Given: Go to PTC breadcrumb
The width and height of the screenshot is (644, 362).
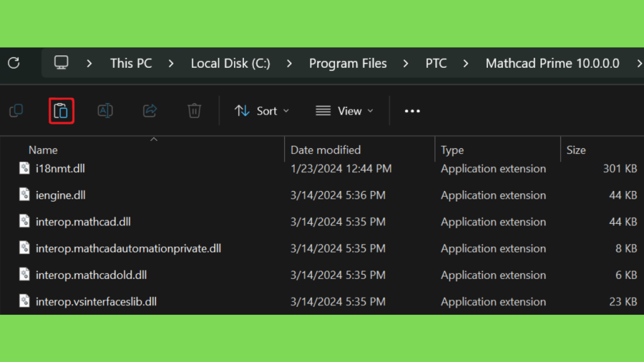Looking at the screenshot, I should click(436, 63).
